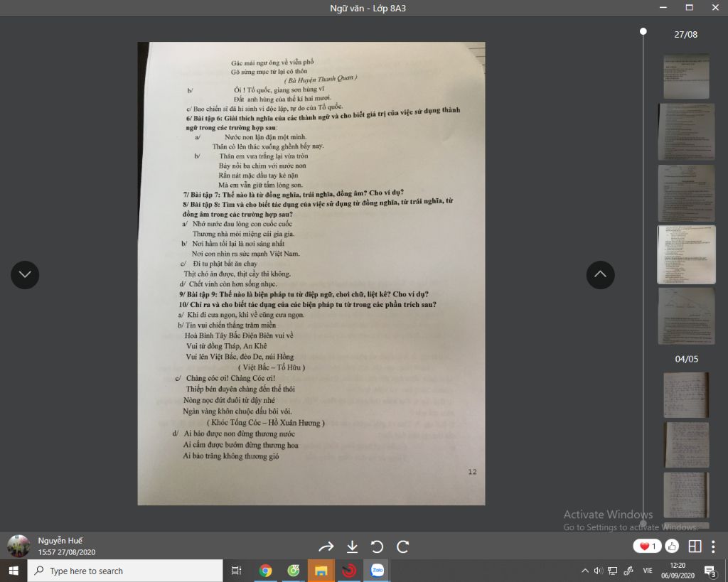The image size is (728, 582).
Task: Click the timestamp 15:57 27/08/2020
Action: coord(66,552)
